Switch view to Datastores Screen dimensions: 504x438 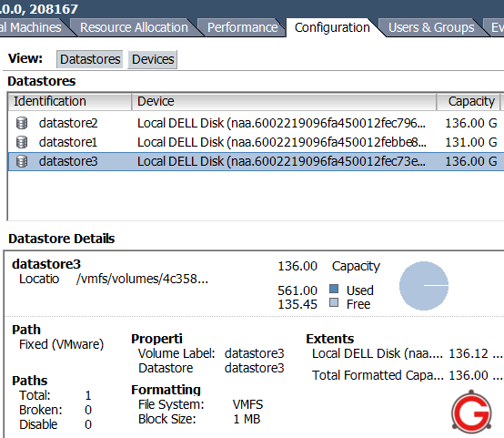(x=90, y=59)
